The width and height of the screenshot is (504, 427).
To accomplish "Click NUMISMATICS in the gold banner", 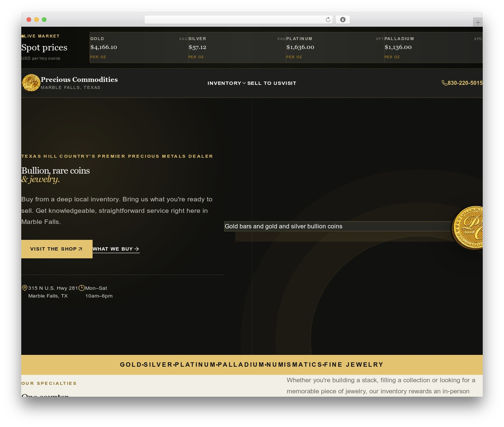I will click(295, 365).
